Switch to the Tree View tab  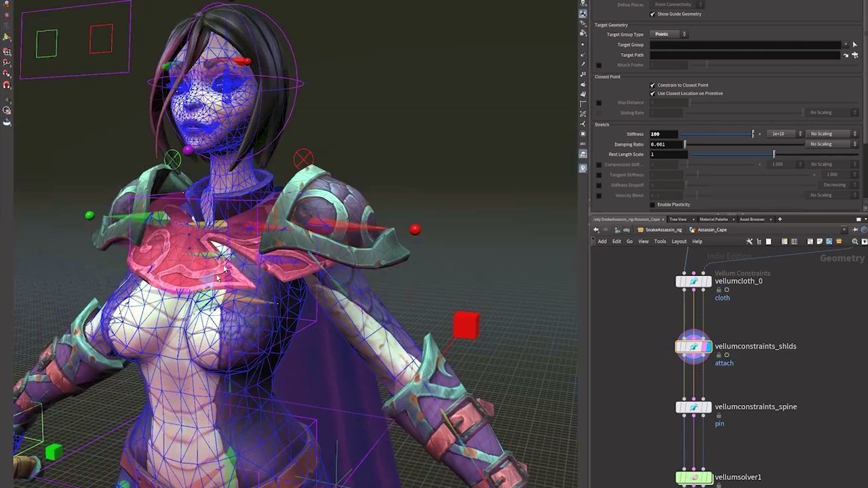coord(678,219)
